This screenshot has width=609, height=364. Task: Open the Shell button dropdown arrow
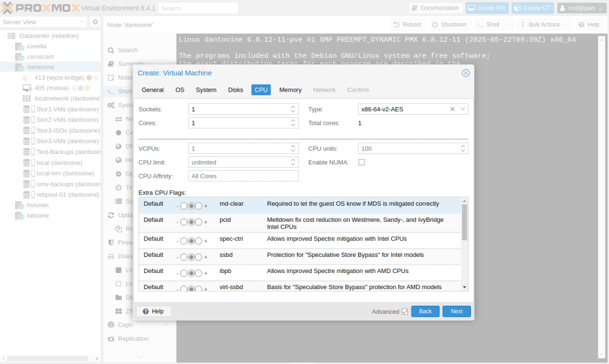507,25
